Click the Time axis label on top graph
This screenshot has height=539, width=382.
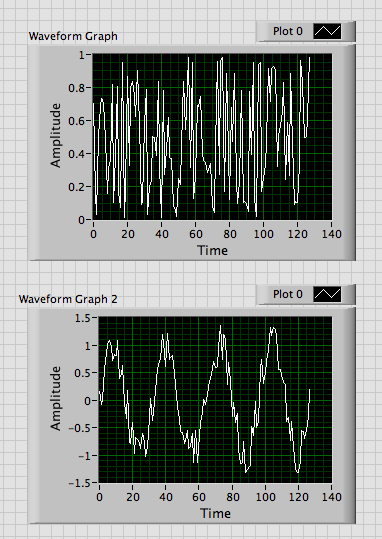click(x=212, y=250)
